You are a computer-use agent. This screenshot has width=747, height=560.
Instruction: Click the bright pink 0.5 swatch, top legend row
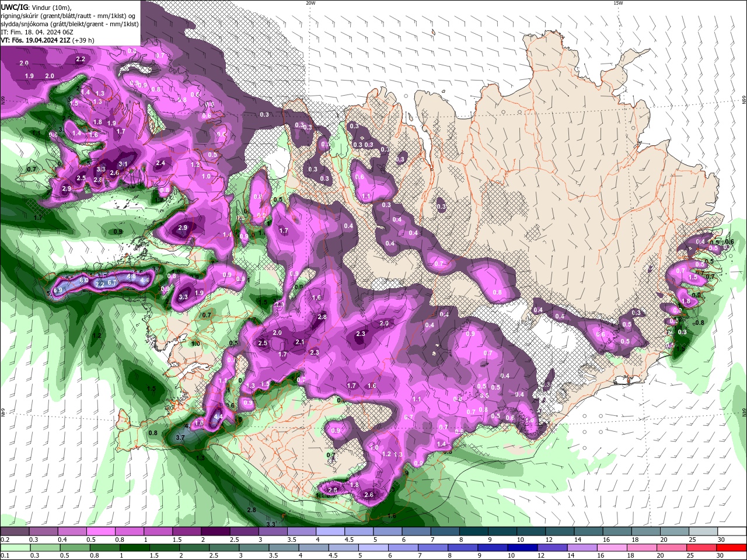100,531
